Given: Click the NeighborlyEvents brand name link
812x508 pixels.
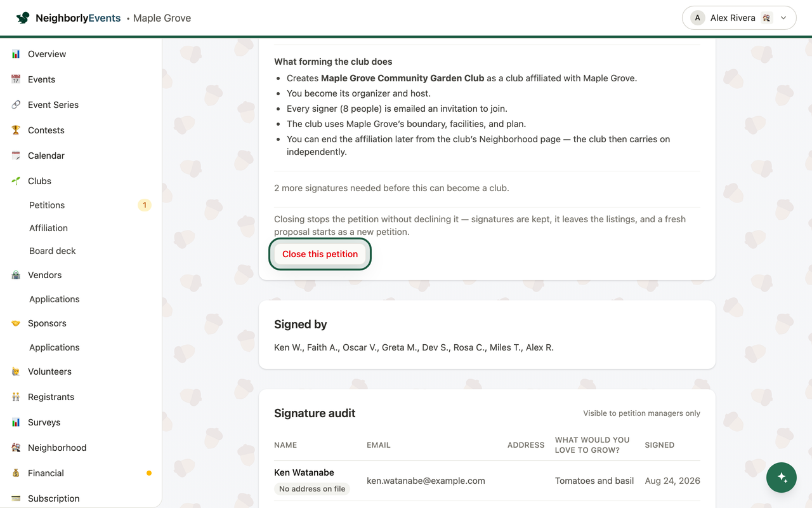Looking at the screenshot, I should (x=78, y=18).
